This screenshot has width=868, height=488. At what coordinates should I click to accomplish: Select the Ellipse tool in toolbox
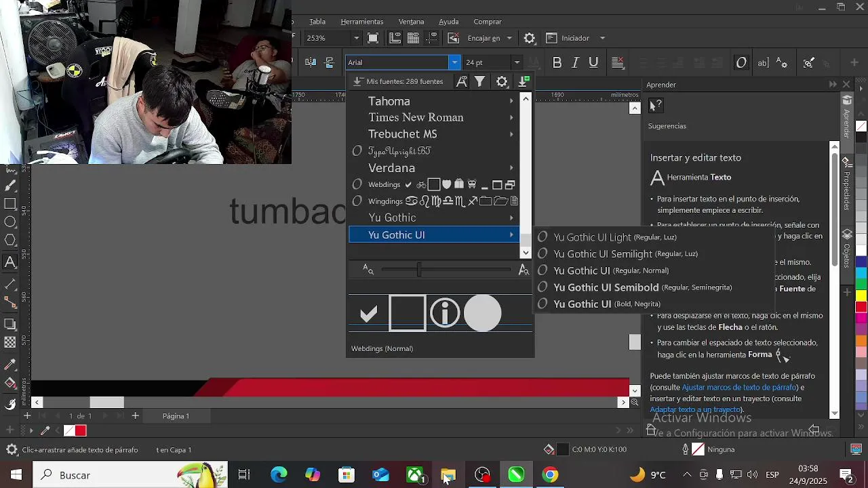tap(10, 222)
